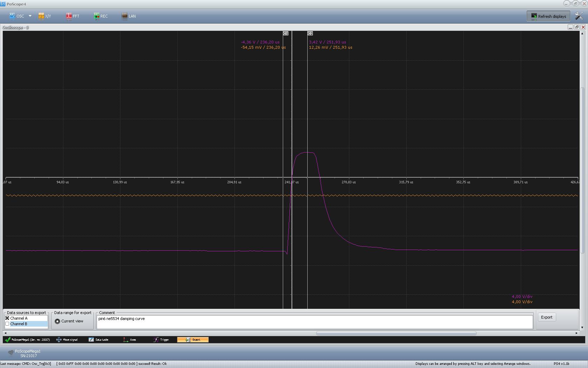Image resolution: width=588 pixels, height=368 pixels.
Task: Select the Export tab in bottom bar
Action: click(193, 340)
